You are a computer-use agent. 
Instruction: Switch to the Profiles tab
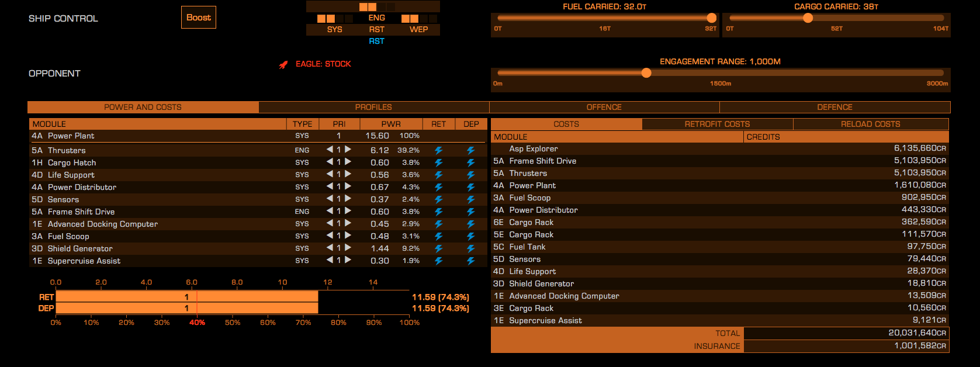coord(374,107)
